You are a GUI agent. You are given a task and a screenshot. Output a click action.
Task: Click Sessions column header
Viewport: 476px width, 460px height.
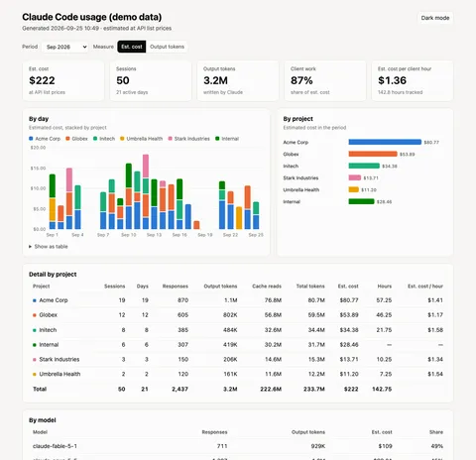pos(114,287)
